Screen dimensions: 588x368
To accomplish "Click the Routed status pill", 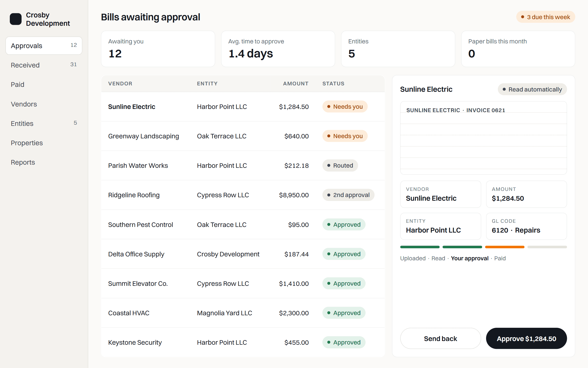I will pos(340,166).
